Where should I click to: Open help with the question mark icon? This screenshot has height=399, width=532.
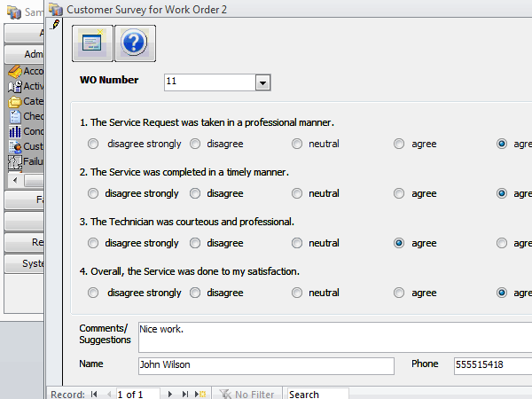136,43
